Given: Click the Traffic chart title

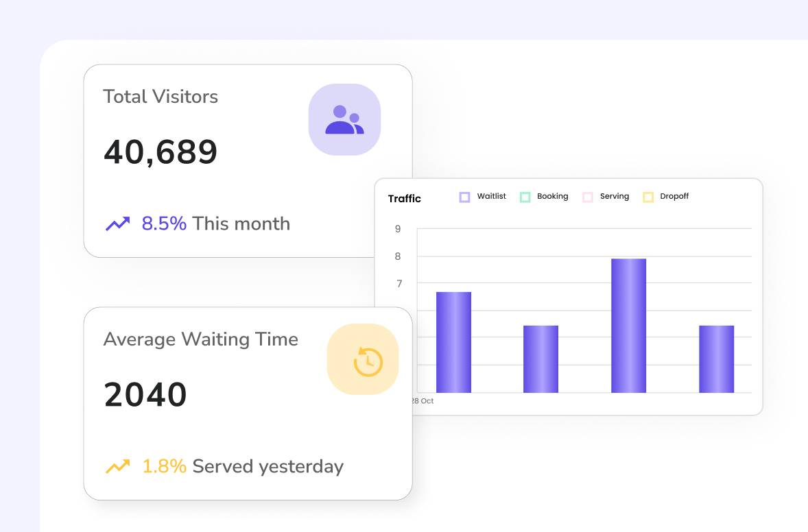Looking at the screenshot, I should 405,199.
